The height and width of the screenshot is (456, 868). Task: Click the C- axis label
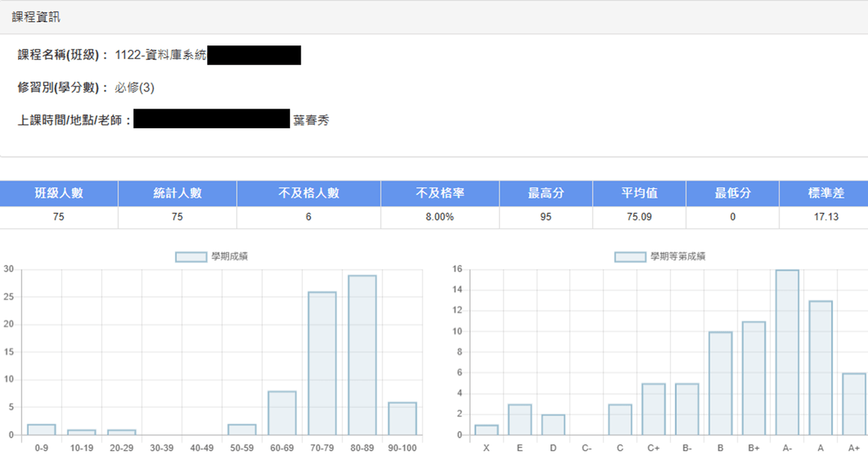coord(587,448)
